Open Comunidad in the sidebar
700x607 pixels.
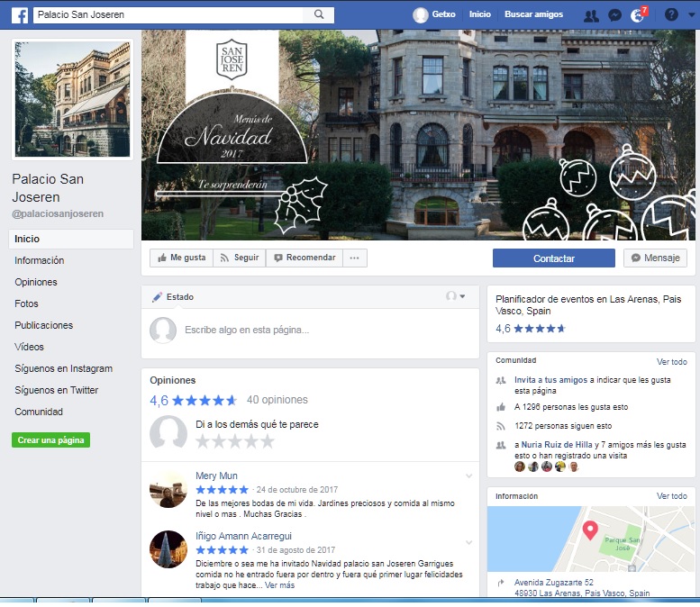[39, 412]
